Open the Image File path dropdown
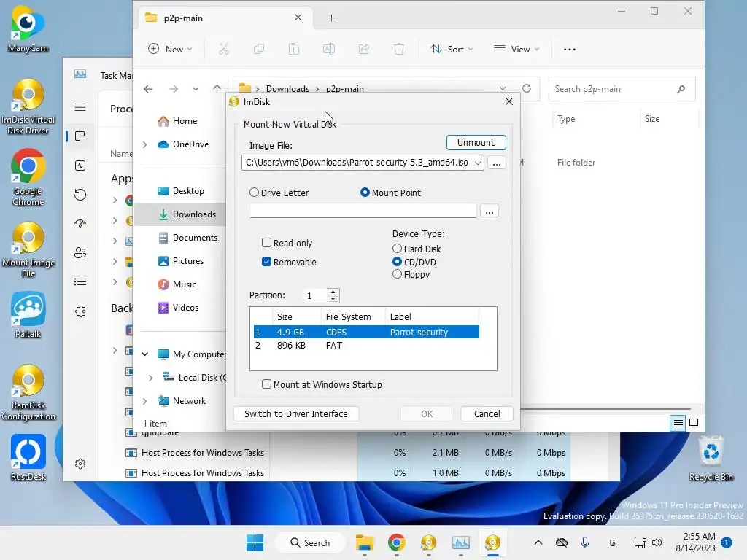This screenshot has height=560, width=747. coord(477,163)
